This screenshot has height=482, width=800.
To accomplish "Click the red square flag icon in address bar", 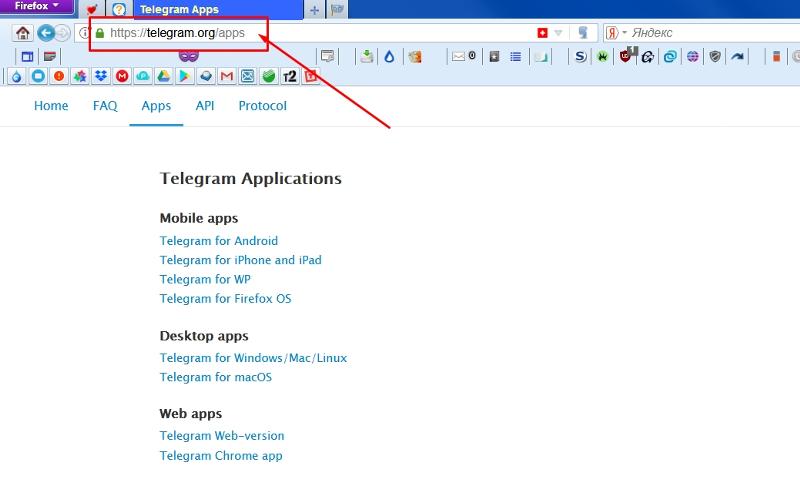I will coord(542,33).
